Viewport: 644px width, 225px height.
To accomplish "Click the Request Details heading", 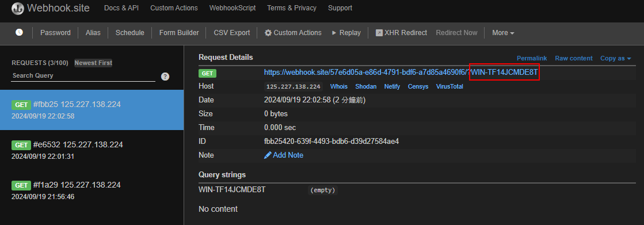I will [226, 57].
